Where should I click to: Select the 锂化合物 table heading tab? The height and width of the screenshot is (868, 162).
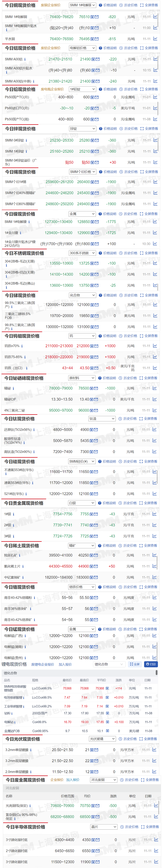[10, 673]
